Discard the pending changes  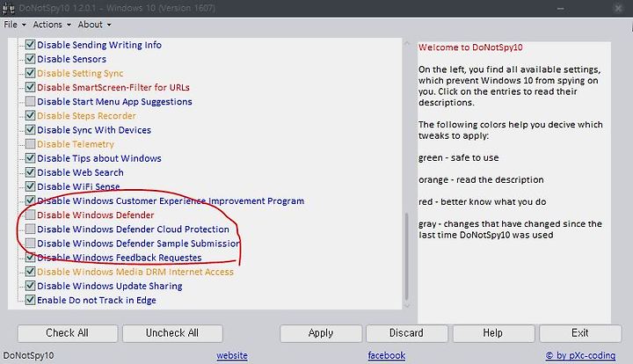pyautogui.click(x=407, y=333)
